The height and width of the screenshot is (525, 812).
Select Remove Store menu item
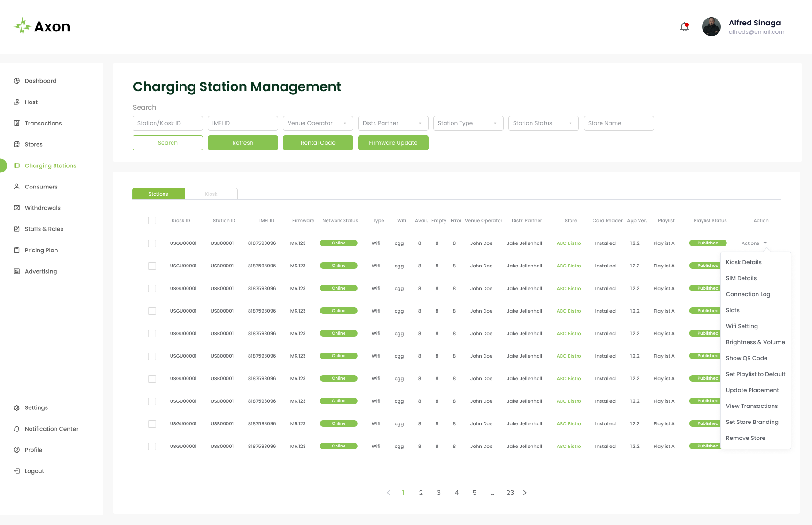tap(746, 438)
